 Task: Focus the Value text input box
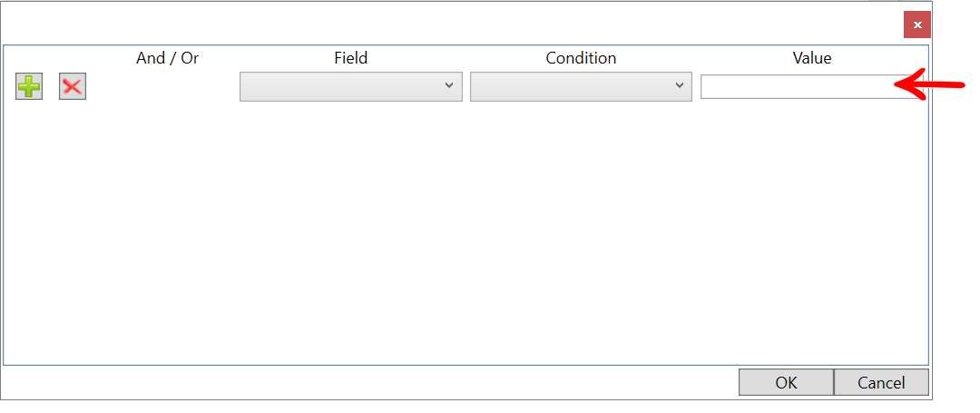(x=812, y=86)
